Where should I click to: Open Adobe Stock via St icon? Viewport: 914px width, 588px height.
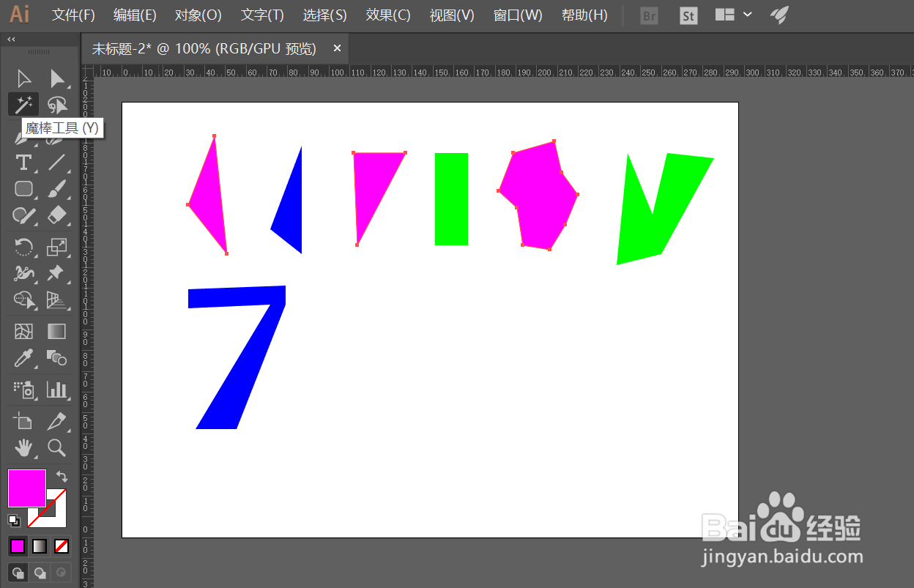688,15
